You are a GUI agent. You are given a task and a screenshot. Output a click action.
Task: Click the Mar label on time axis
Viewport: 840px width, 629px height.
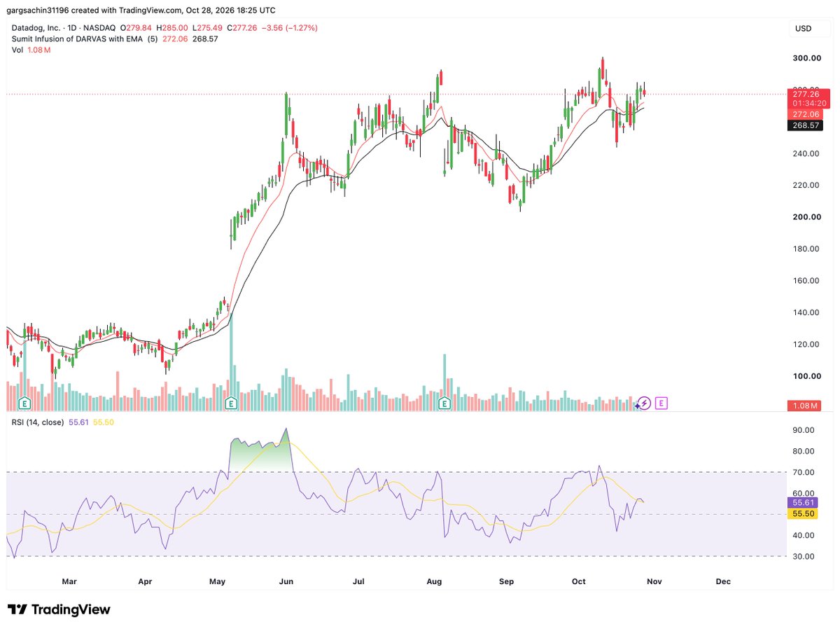(69, 581)
